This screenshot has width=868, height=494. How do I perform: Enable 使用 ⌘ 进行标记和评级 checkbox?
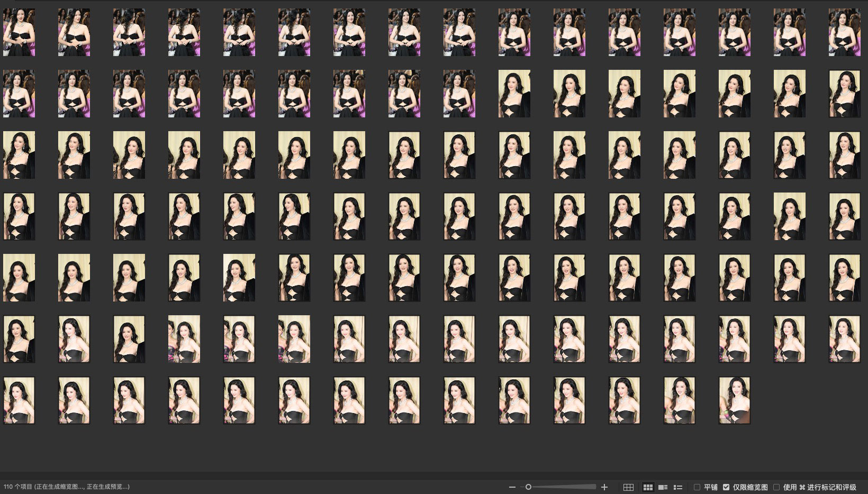[x=776, y=487]
